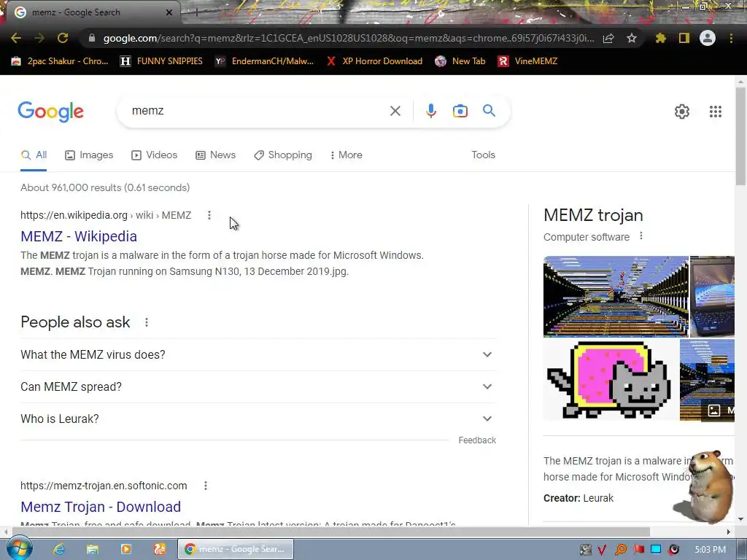The height and width of the screenshot is (560, 747).
Task: Open the MEMZ tunnel-effect thumbnail
Action: pyautogui.click(x=616, y=296)
